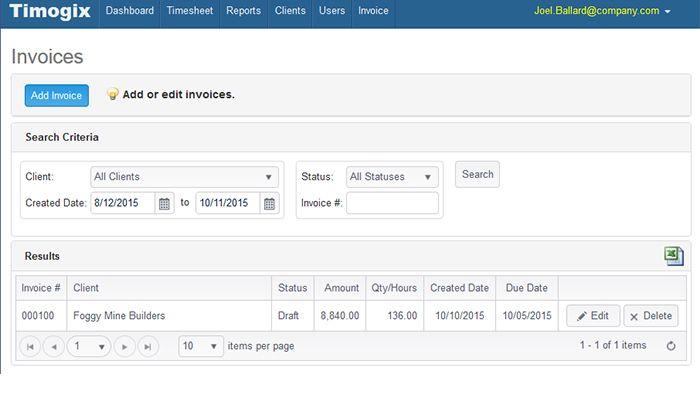
Task: Sort by Amount column header
Action: click(x=340, y=288)
